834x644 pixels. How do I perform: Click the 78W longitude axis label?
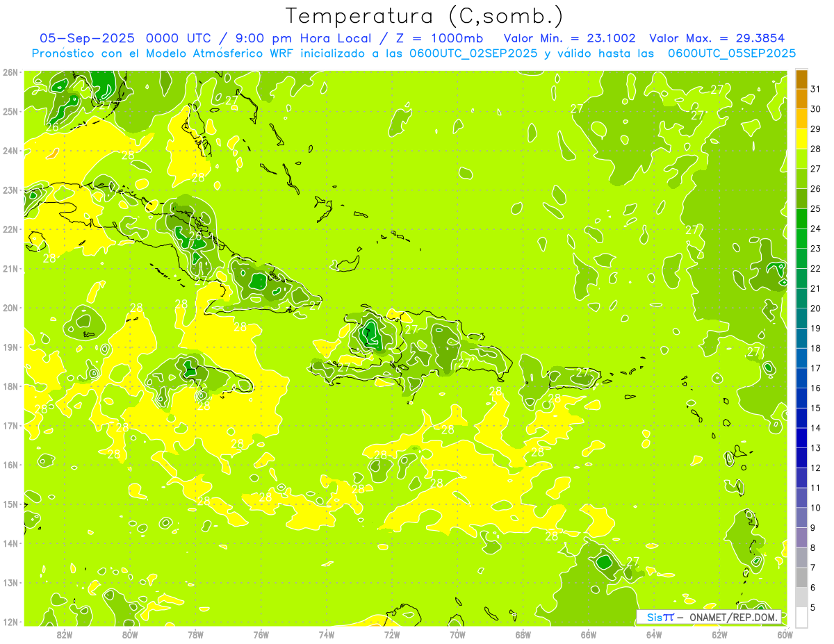click(x=195, y=634)
